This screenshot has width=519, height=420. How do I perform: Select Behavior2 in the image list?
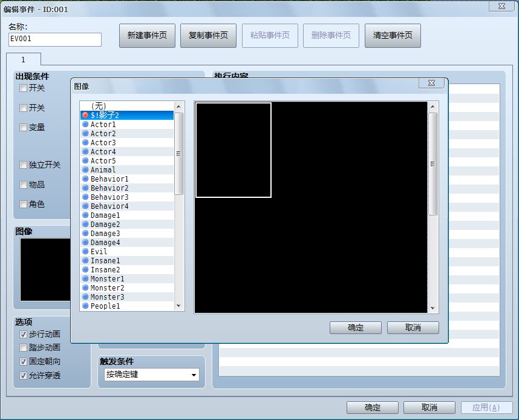[127, 188]
